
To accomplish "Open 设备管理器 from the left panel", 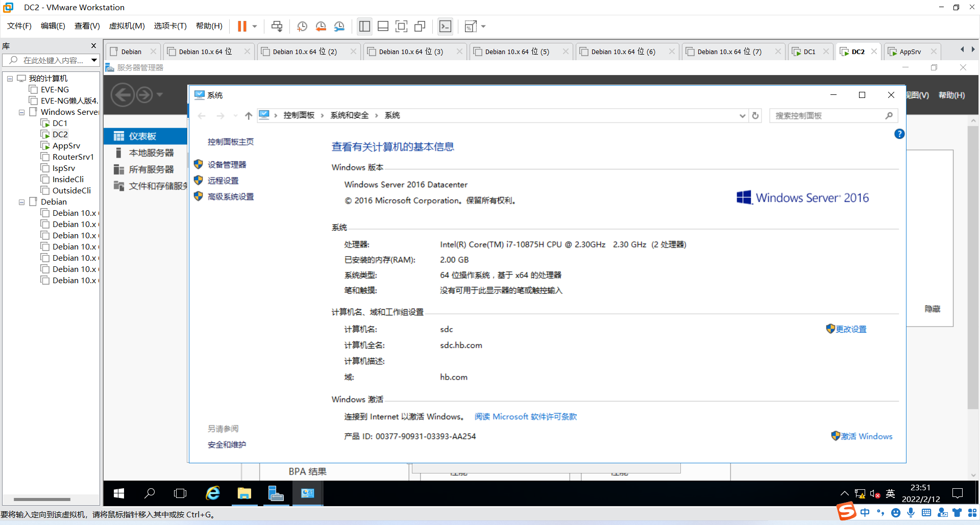I will pos(227,164).
